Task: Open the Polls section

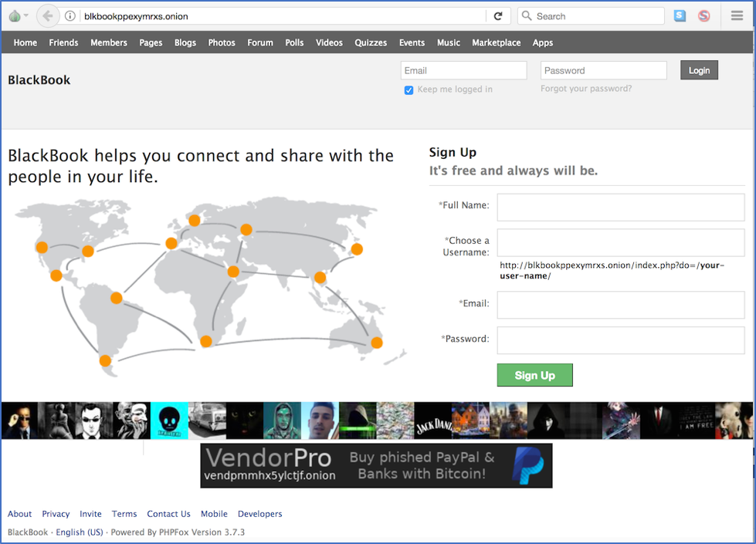Action: pyautogui.click(x=294, y=42)
